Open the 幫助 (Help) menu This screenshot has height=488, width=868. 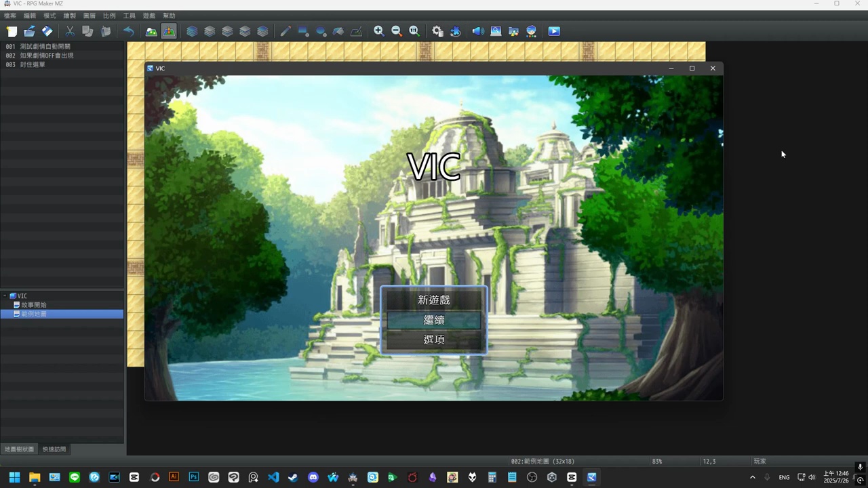[x=169, y=16]
